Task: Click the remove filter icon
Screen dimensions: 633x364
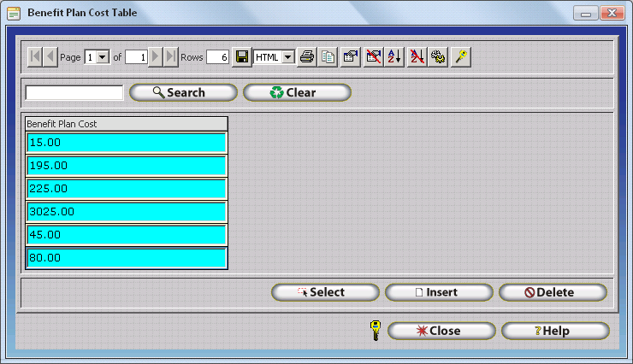Action: [x=374, y=57]
